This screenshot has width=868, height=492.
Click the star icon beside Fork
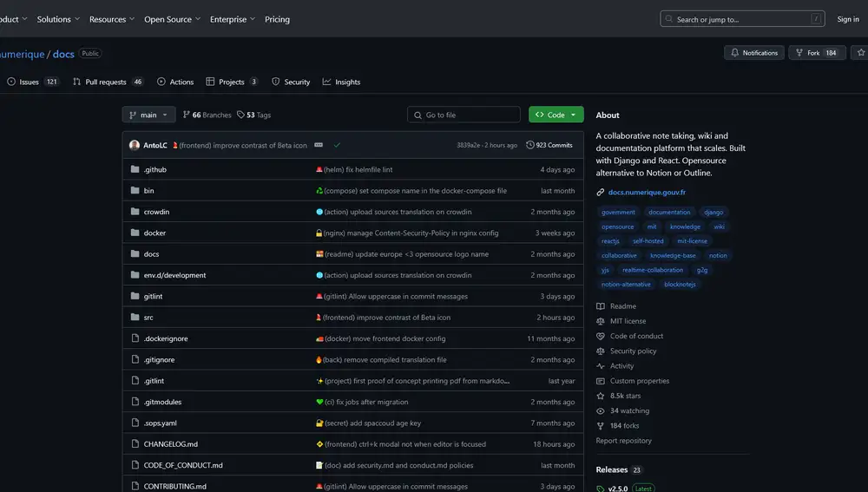click(x=861, y=53)
